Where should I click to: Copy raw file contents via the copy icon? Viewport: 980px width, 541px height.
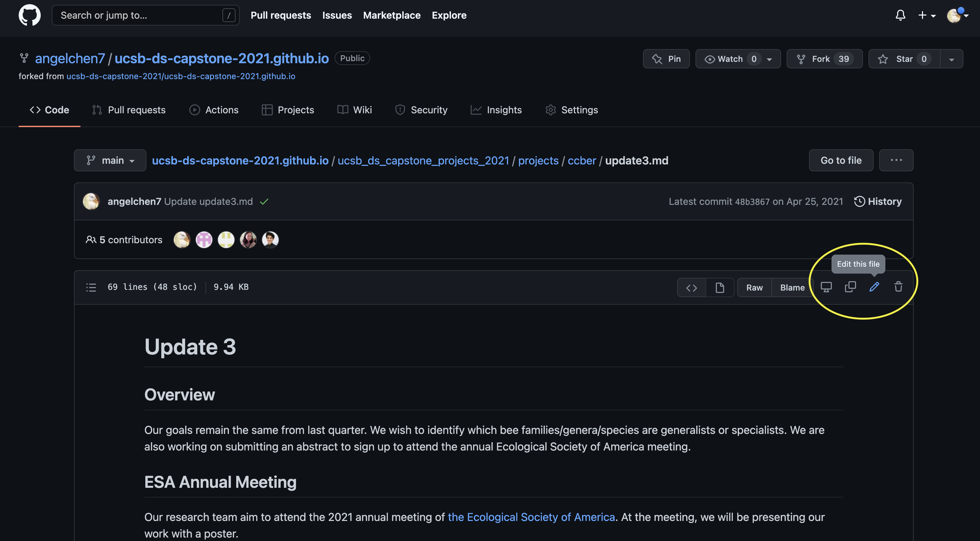[x=850, y=287]
